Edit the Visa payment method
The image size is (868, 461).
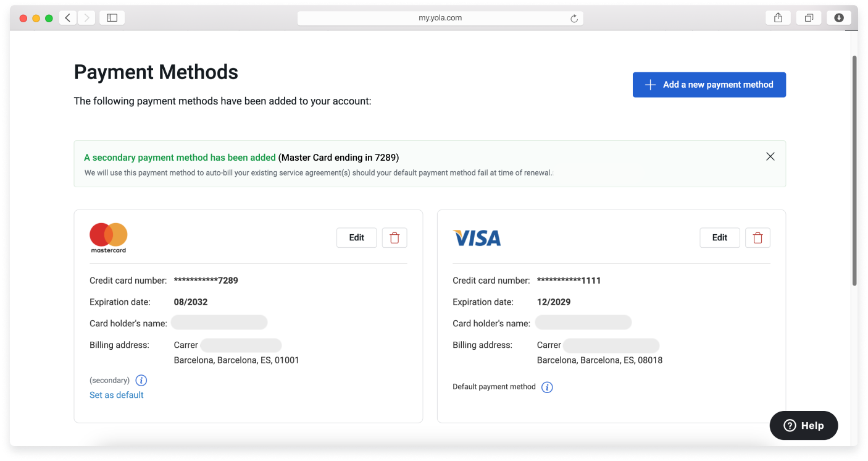(x=719, y=237)
